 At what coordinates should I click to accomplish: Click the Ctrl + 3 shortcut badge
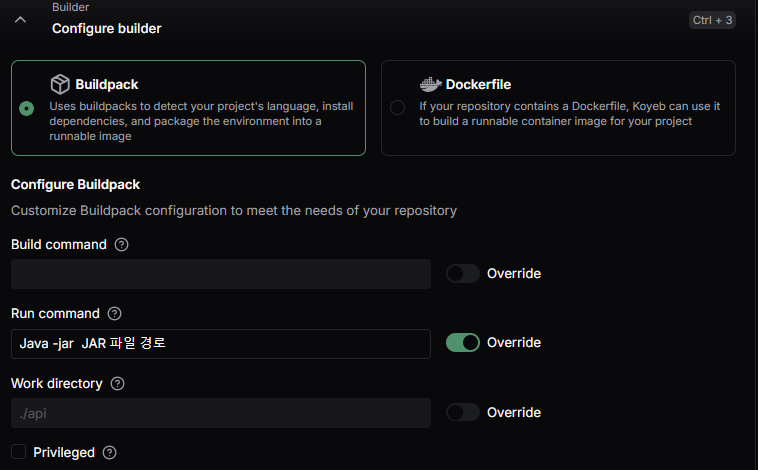(712, 20)
